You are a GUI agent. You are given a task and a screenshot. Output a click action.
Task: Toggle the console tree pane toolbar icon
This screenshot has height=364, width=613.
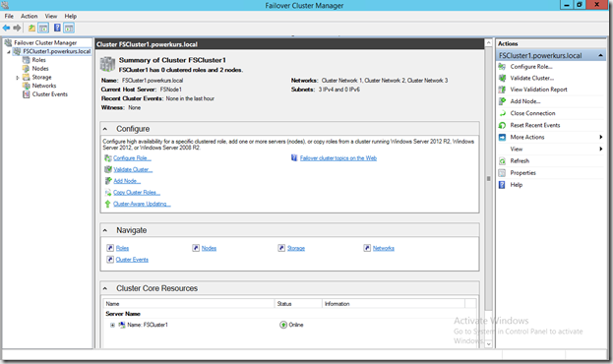coord(43,28)
